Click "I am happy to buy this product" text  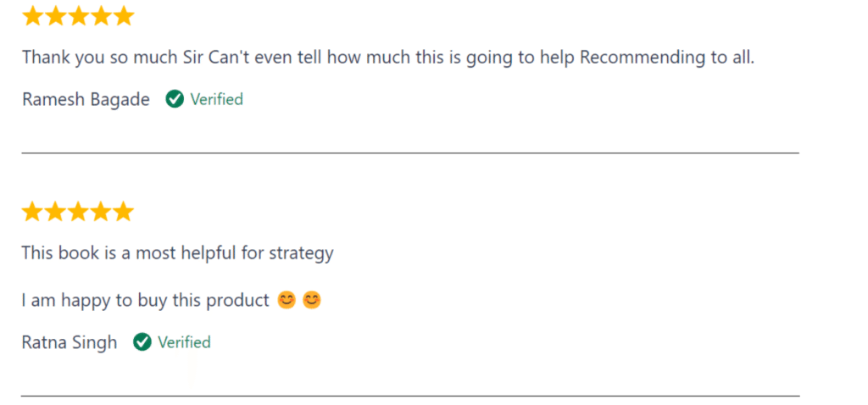[x=145, y=300]
